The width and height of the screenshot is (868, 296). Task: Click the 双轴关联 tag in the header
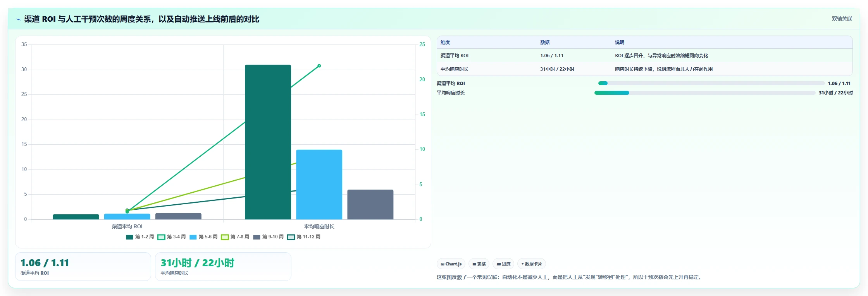point(842,19)
